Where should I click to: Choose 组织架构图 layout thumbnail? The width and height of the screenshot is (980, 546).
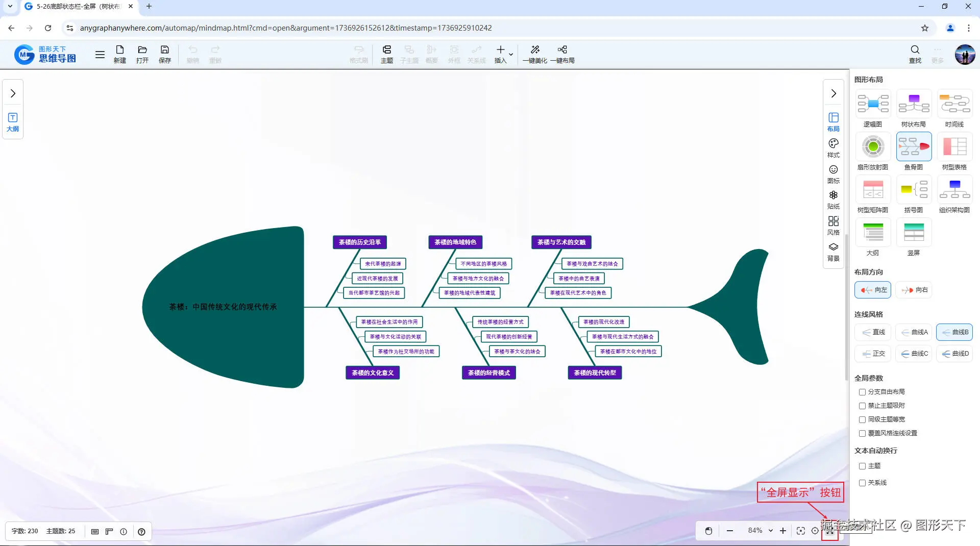[954, 189]
